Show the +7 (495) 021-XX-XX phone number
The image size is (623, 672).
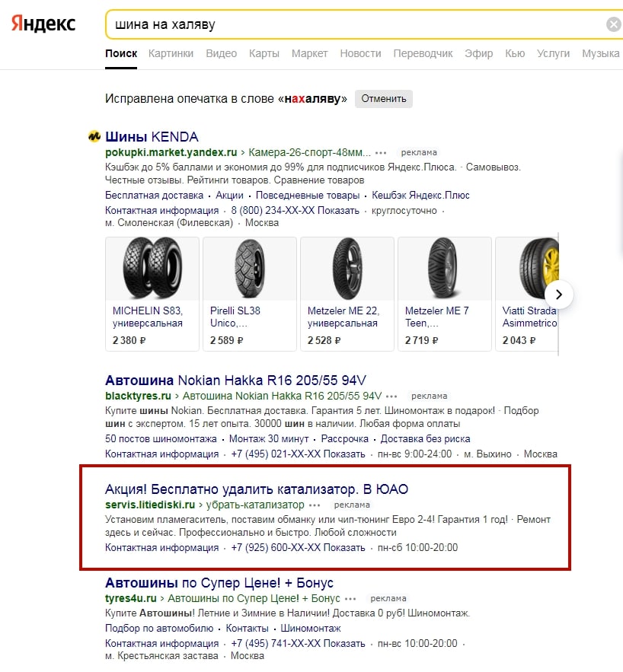click(298, 454)
